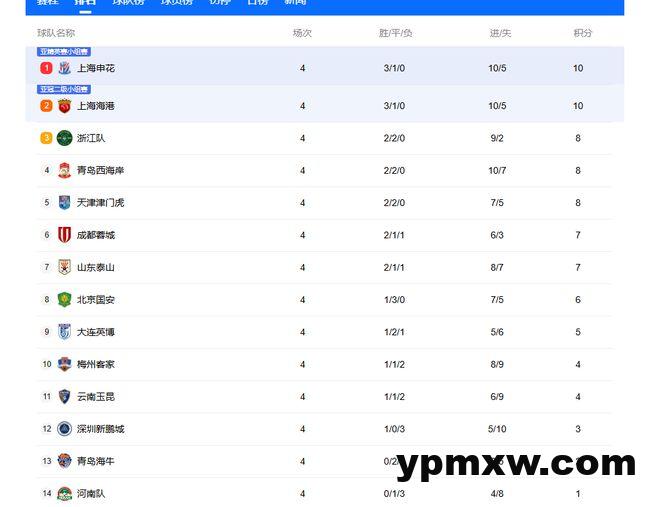Click 深圳新鹏城's 5/10 goals cell
Image resolution: width=660 pixels, height=507 pixels.
(497, 429)
